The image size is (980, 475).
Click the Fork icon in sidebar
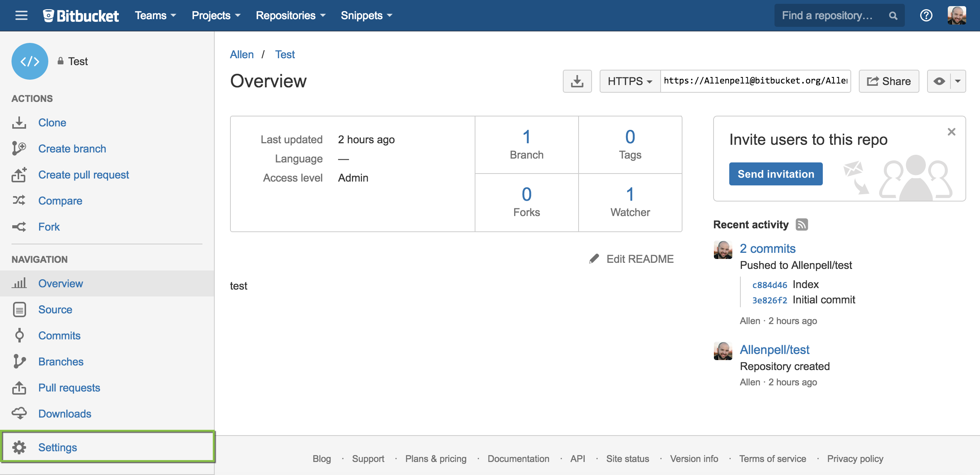pyautogui.click(x=19, y=227)
